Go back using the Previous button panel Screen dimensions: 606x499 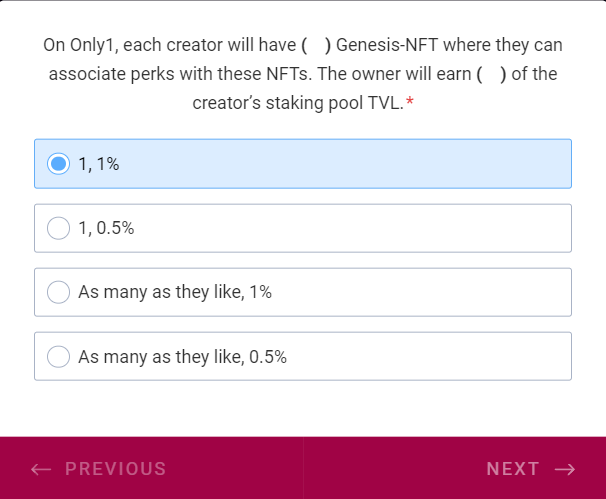pyautogui.click(x=151, y=468)
